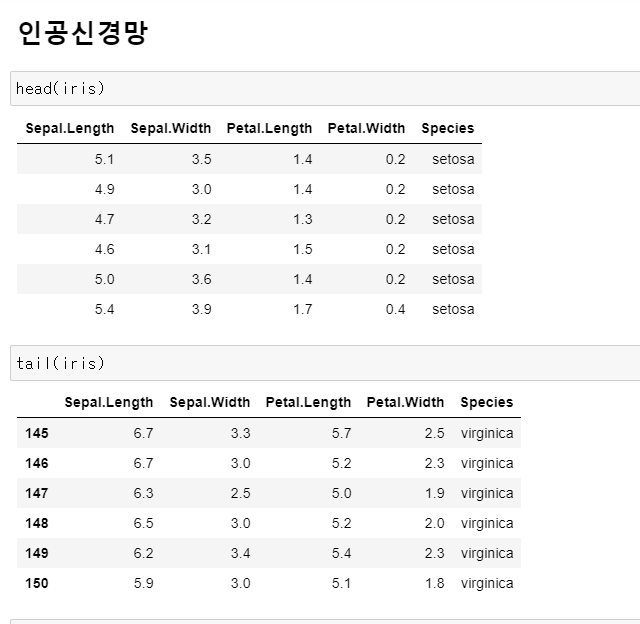Select row index 149
This screenshot has width=640, height=624.
37,553
